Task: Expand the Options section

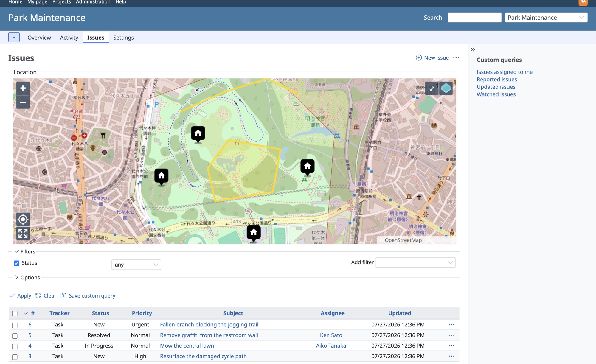Action: coord(27,277)
